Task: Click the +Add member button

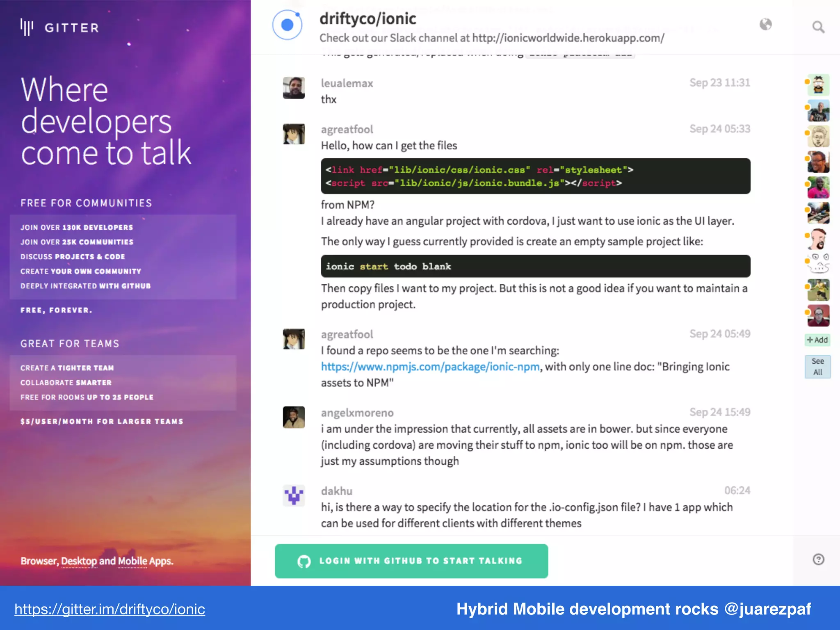Action: coord(817,340)
